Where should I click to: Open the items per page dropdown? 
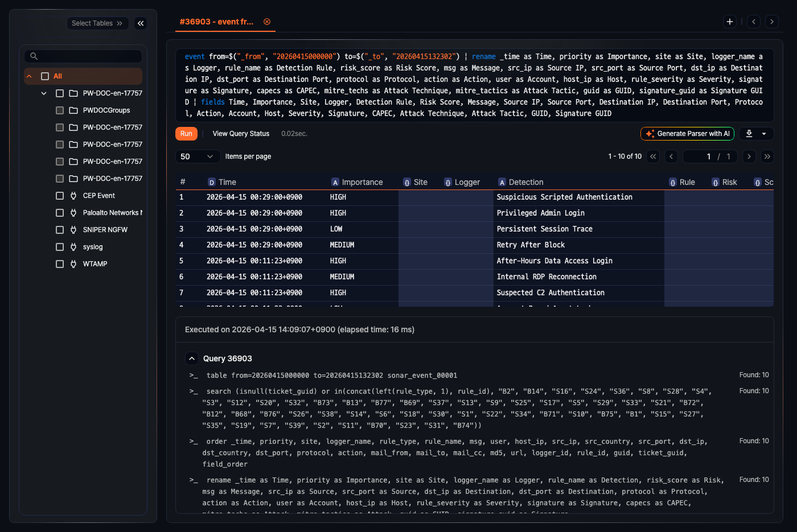pyautogui.click(x=197, y=156)
